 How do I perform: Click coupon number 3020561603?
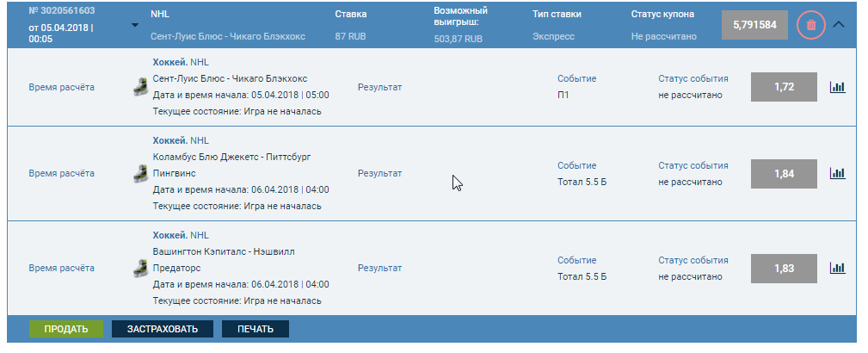[61, 11]
